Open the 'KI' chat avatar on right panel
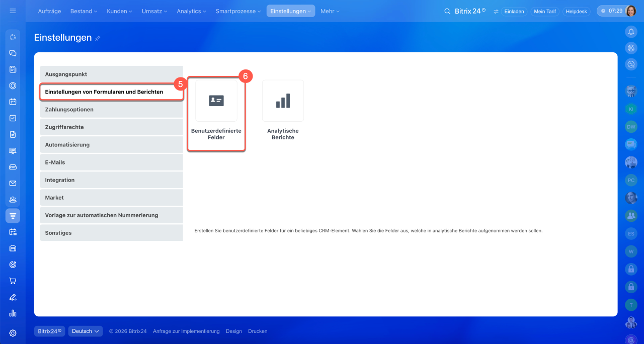Image resolution: width=644 pixels, height=344 pixels. tap(631, 109)
